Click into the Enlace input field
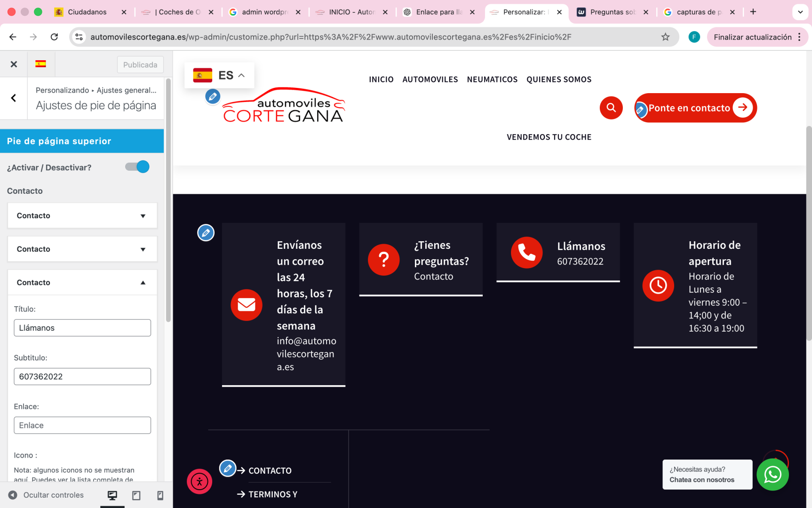 [82, 425]
